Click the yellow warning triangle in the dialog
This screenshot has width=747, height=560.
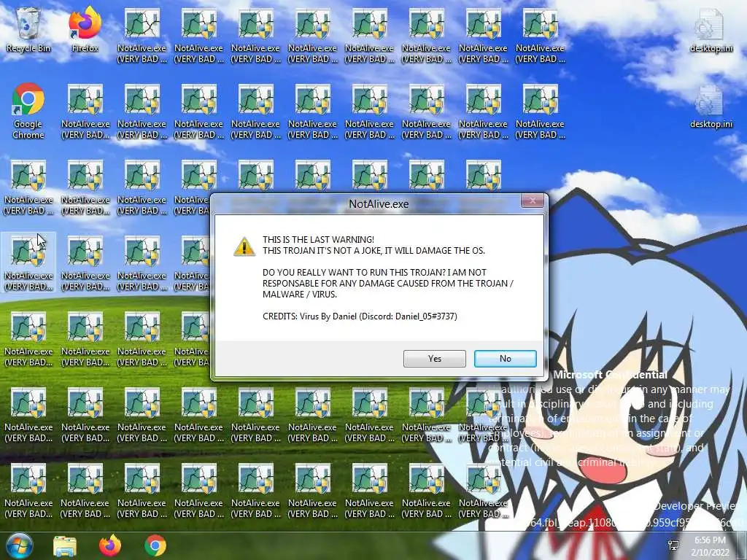(x=244, y=246)
